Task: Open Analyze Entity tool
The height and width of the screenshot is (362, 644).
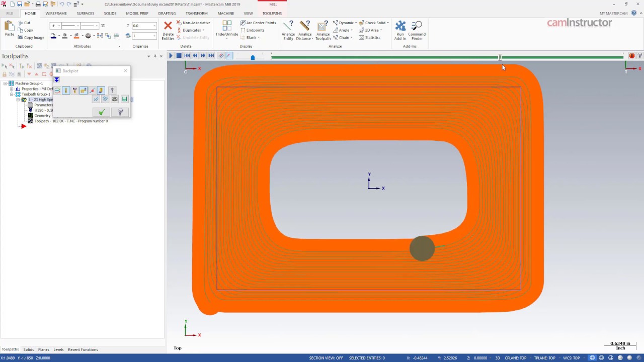Action: click(288, 30)
